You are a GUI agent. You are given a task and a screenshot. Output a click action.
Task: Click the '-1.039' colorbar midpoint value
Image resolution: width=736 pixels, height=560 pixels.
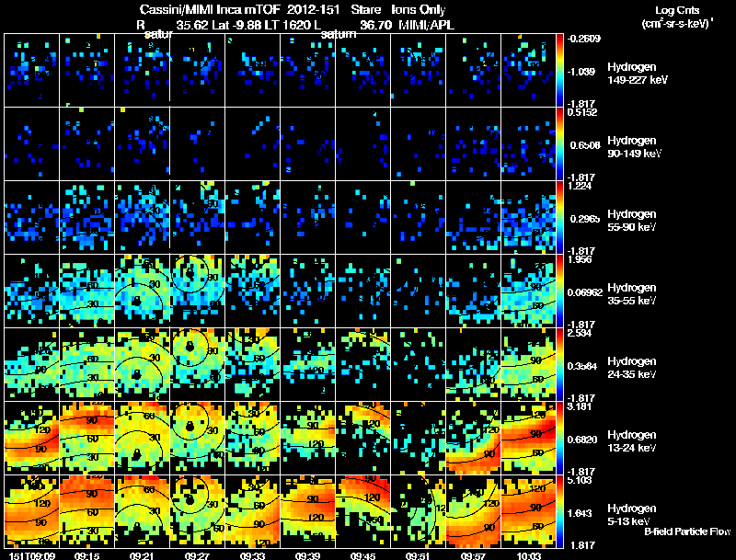(581, 72)
